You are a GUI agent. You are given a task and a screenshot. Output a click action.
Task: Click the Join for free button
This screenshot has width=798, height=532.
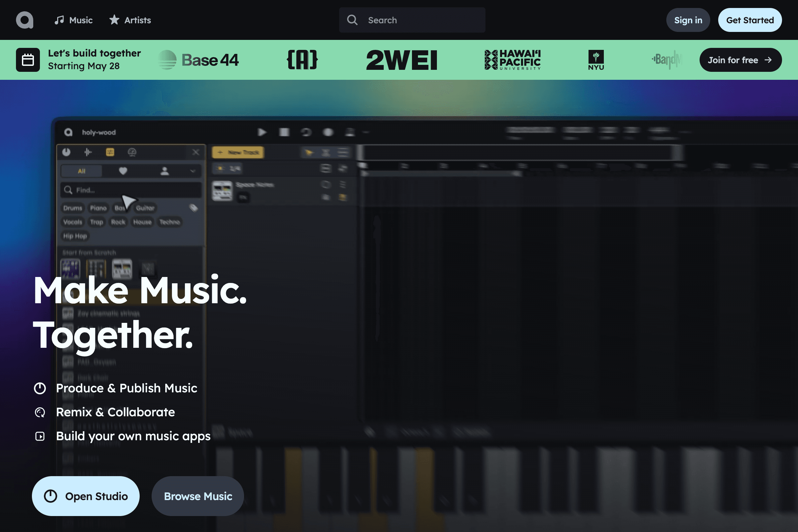740,60
